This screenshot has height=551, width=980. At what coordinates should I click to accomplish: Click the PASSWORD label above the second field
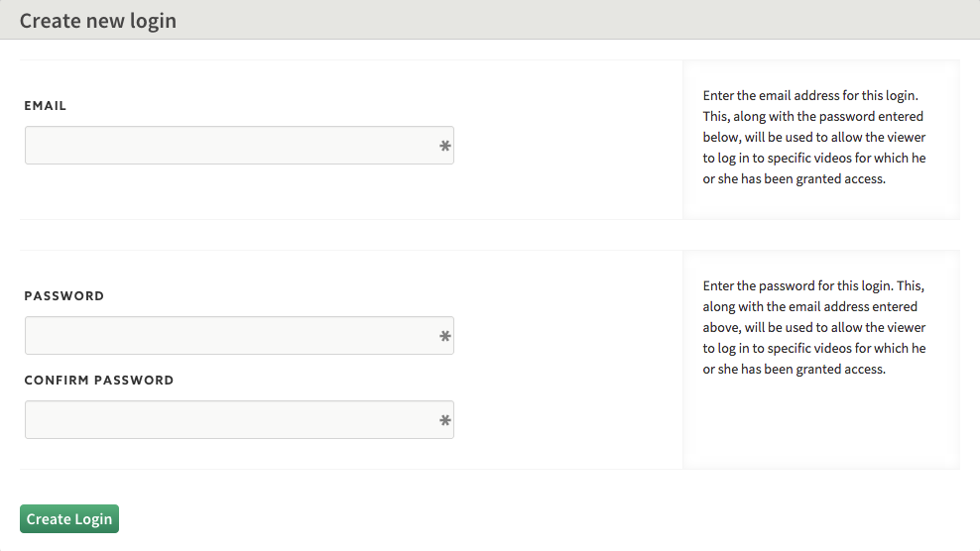pyautogui.click(x=64, y=296)
